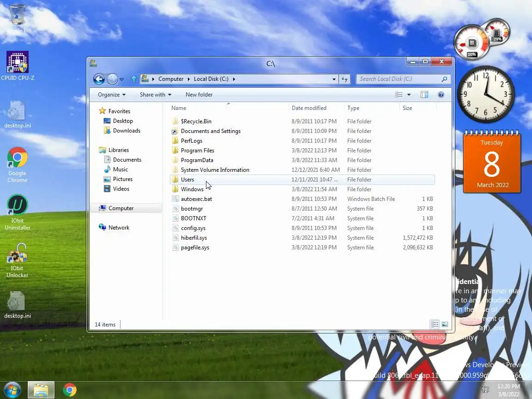
Task: Click the Refresh button beside address bar
Action: click(x=345, y=79)
